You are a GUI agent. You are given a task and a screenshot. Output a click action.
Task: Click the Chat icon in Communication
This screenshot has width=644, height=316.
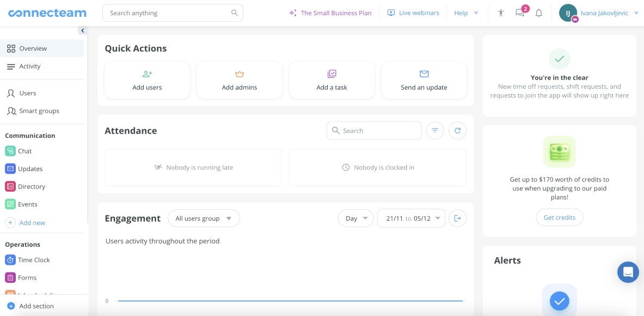pyautogui.click(x=10, y=151)
